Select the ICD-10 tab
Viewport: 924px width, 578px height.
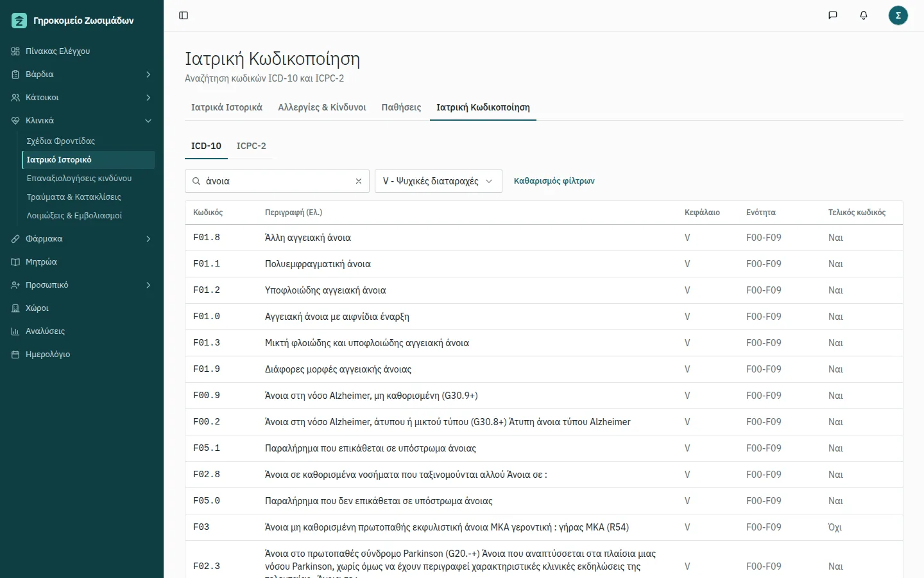206,146
